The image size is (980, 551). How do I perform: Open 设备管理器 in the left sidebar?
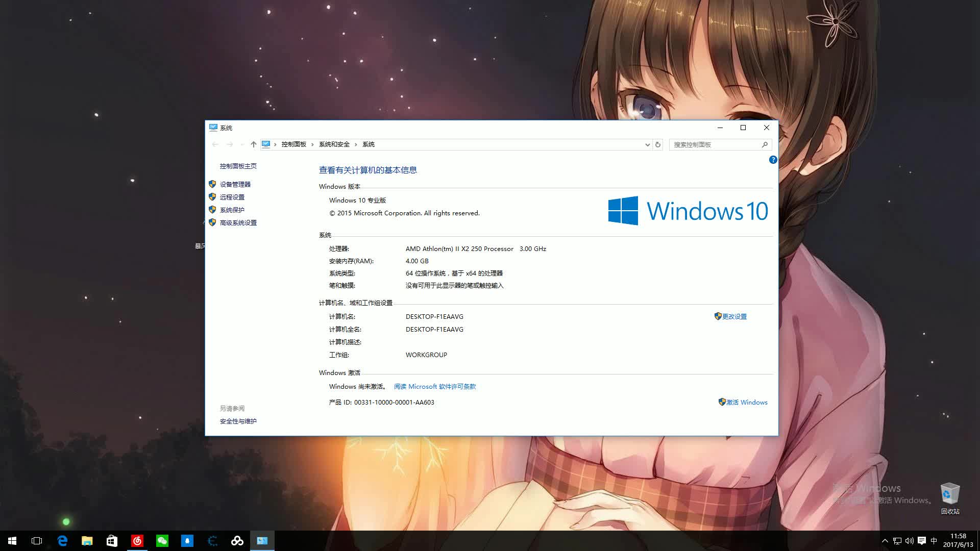[x=235, y=184]
